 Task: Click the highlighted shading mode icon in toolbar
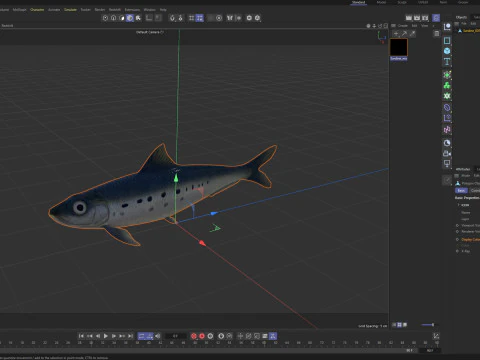(x=130, y=18)
